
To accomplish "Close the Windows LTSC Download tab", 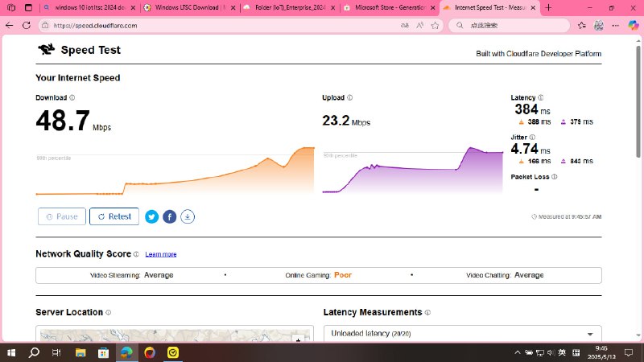I will (x=233, y=8).
